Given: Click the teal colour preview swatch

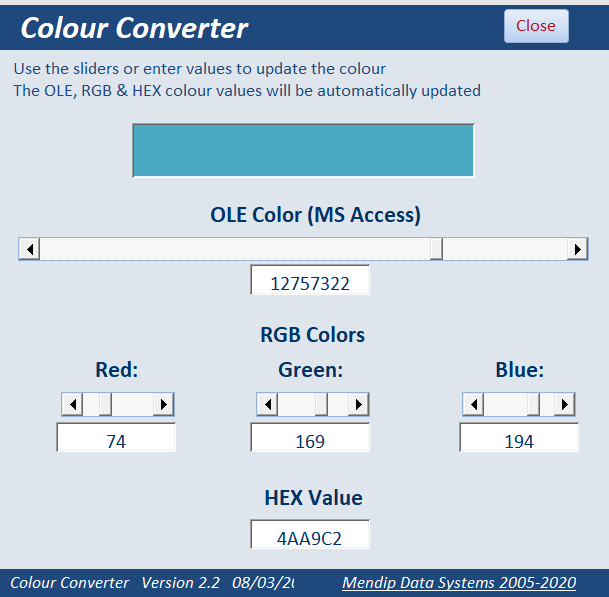Looking at the screenshot, I should click(x=303, y=151).
